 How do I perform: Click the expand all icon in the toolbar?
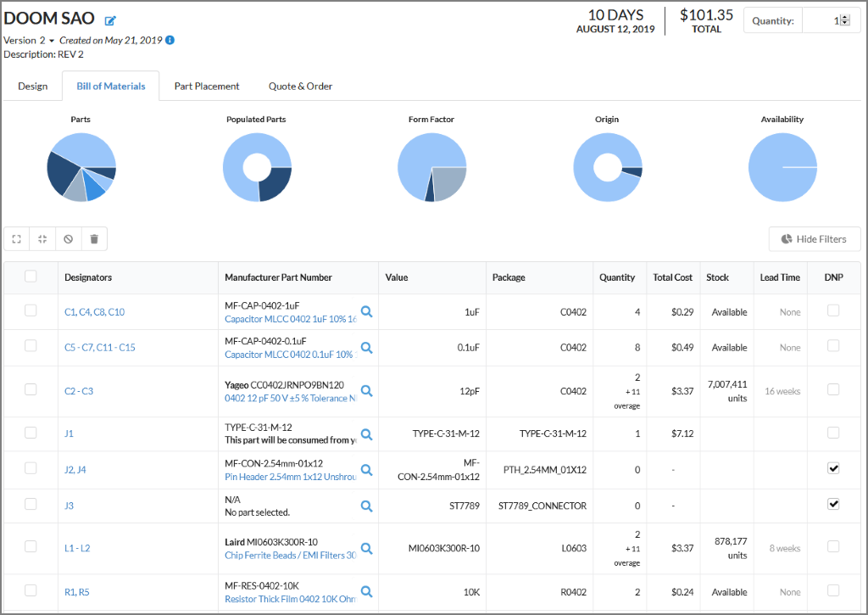click(x=16, y=239)
